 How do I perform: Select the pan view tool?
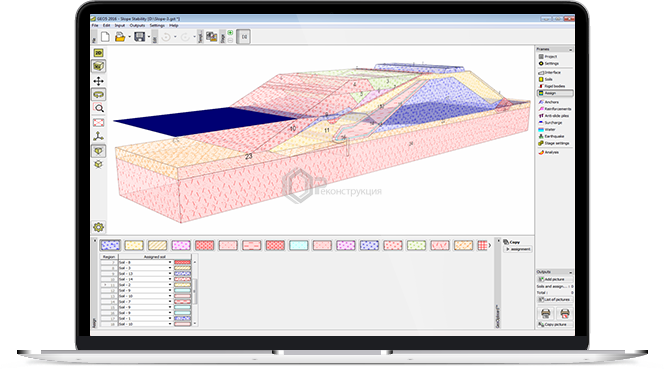[x=99, y=81]
